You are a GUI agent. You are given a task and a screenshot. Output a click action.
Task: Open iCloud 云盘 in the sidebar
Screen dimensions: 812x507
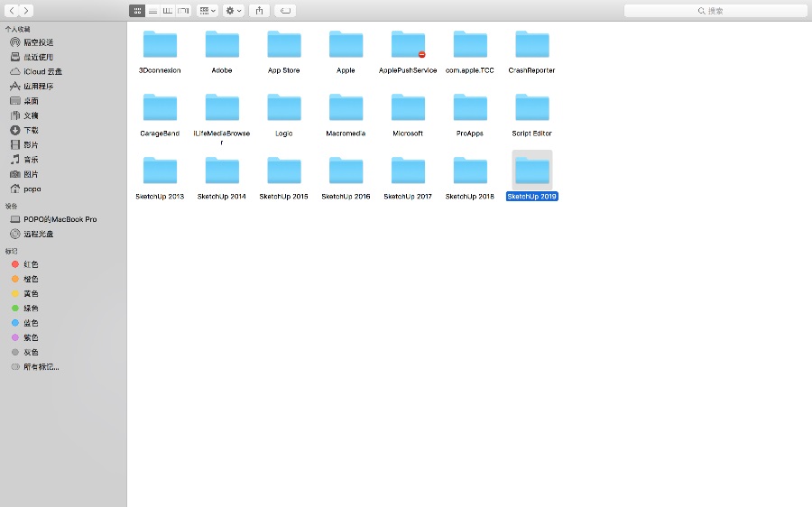pos(36,71)
